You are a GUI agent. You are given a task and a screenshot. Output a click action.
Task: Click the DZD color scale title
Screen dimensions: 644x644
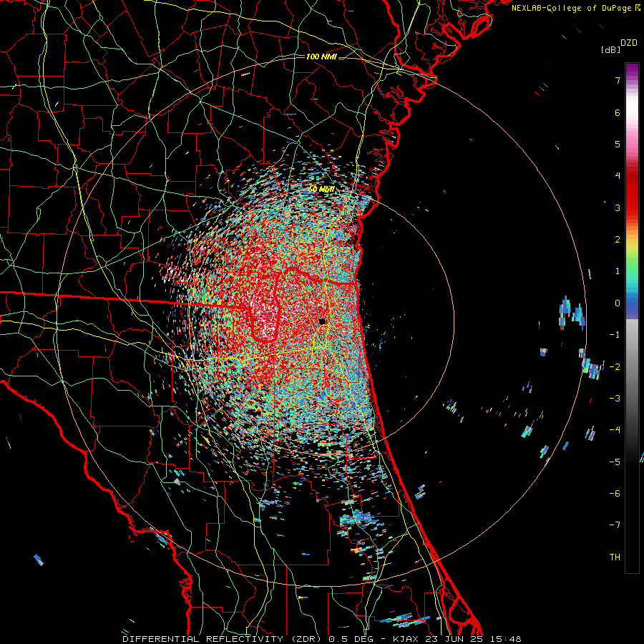tap(629, 43)
